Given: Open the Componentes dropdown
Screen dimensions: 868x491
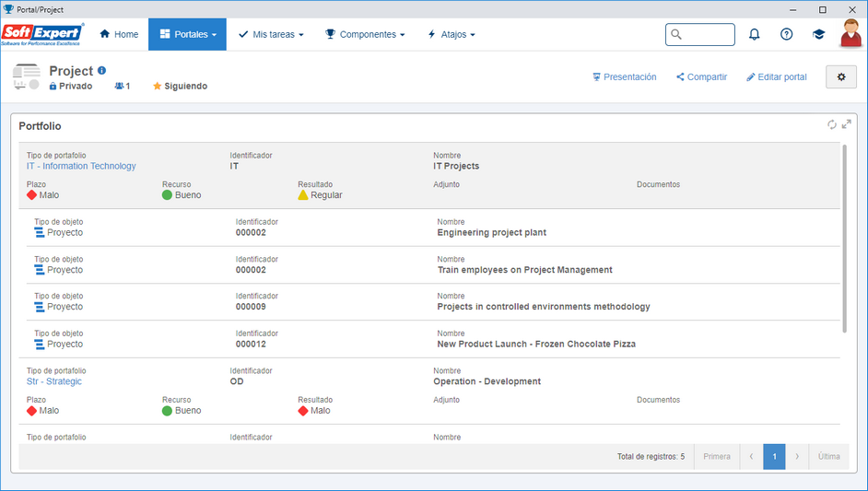Looking at the screenshot, I should pos(365,34).
